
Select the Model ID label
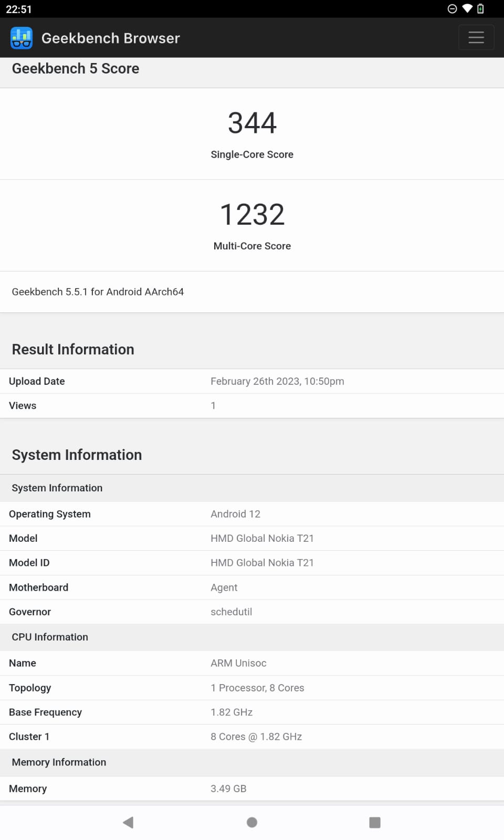(x=29, y=563)
